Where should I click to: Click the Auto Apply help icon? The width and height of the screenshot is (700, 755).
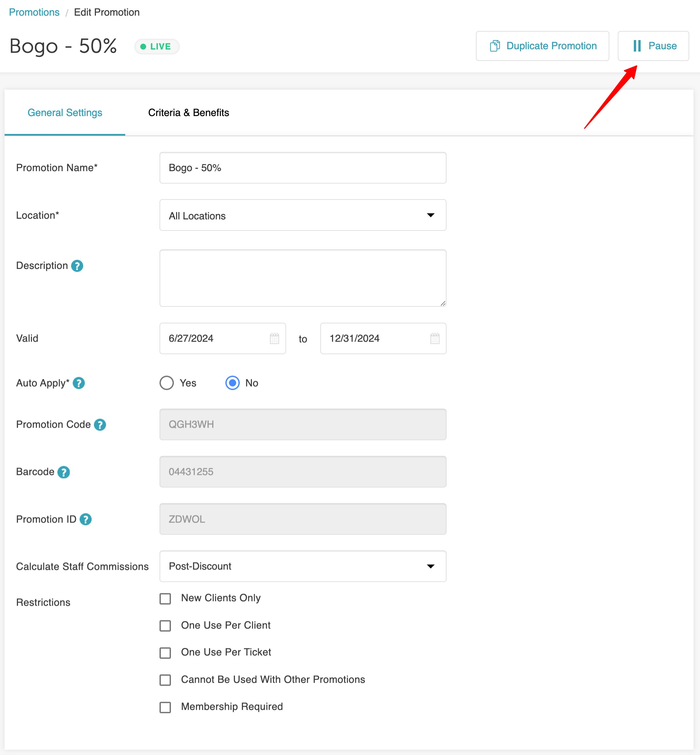[x=79, y=383]
